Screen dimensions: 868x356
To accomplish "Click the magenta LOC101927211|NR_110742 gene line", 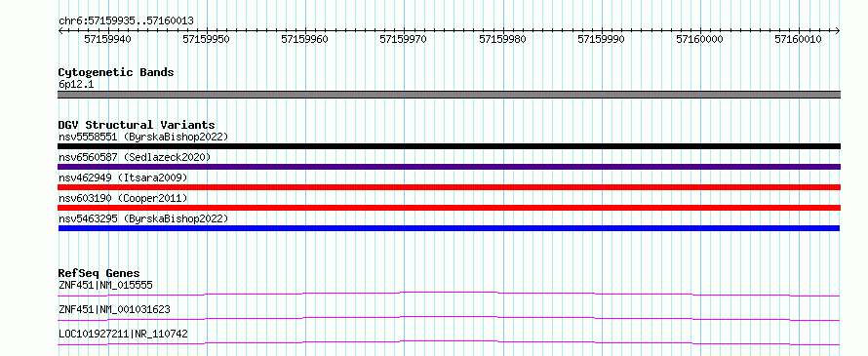I will pos(449,341).
